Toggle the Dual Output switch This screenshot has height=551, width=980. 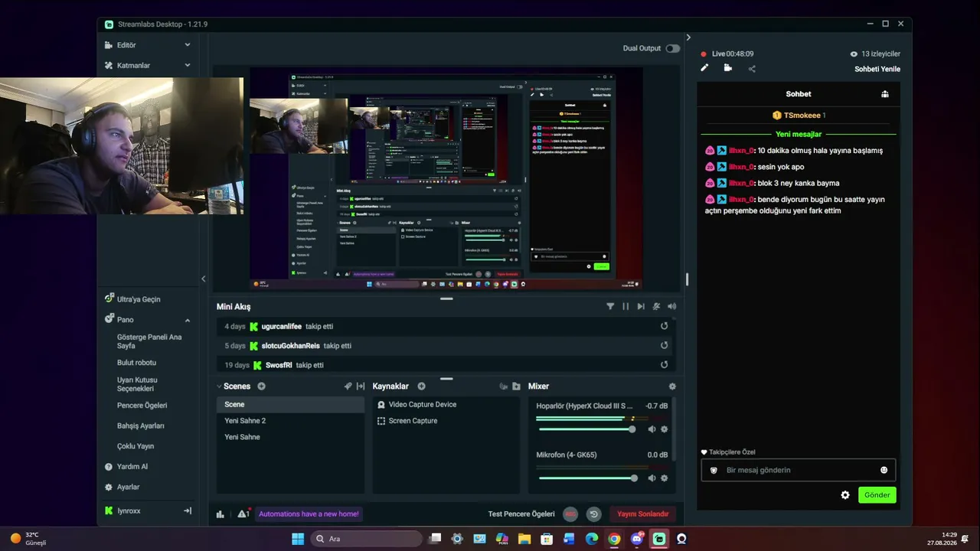pos(672,48)
